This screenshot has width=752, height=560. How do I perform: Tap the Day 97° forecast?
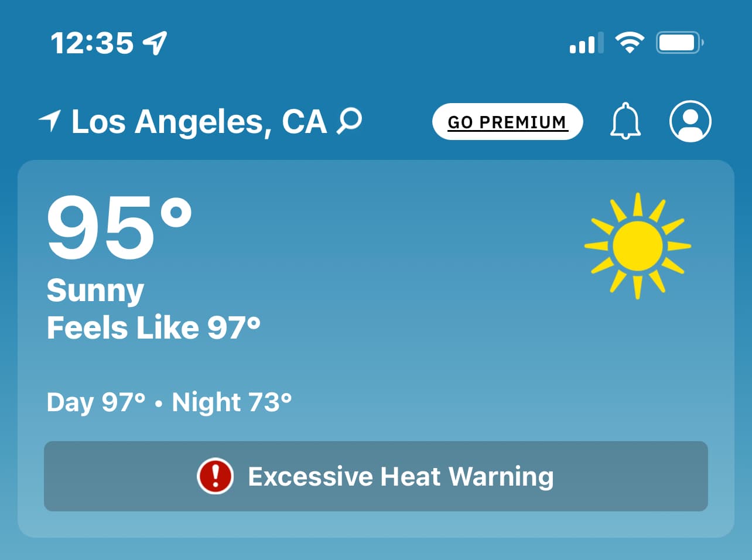[x=96, y=402]
